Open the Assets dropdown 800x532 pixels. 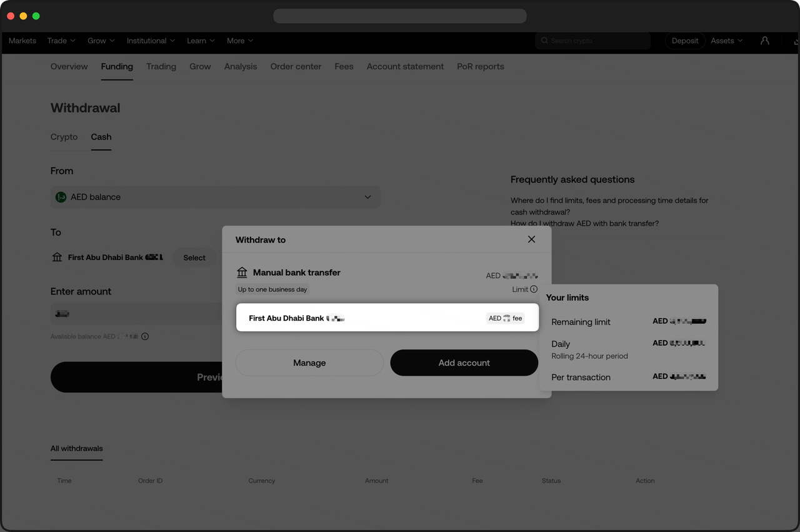click(x=727, y=41)
